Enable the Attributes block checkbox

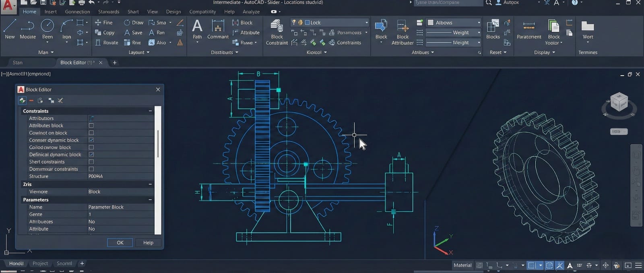[91, 126]
